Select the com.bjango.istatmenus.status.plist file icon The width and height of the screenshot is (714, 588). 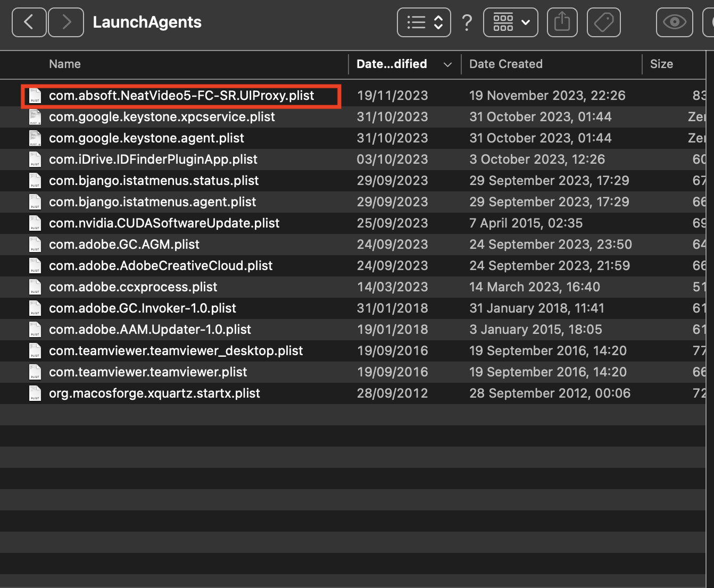(x=35, y=181)
